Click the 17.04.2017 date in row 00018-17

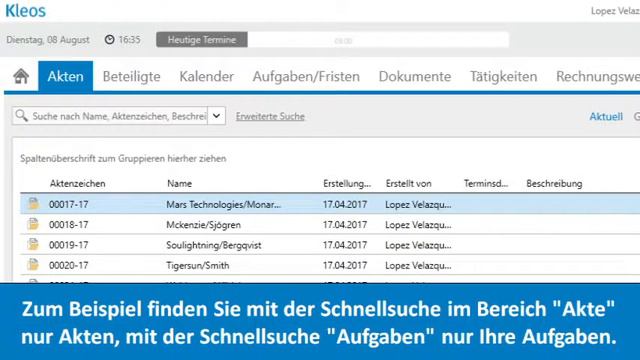[x=345, y=225]
